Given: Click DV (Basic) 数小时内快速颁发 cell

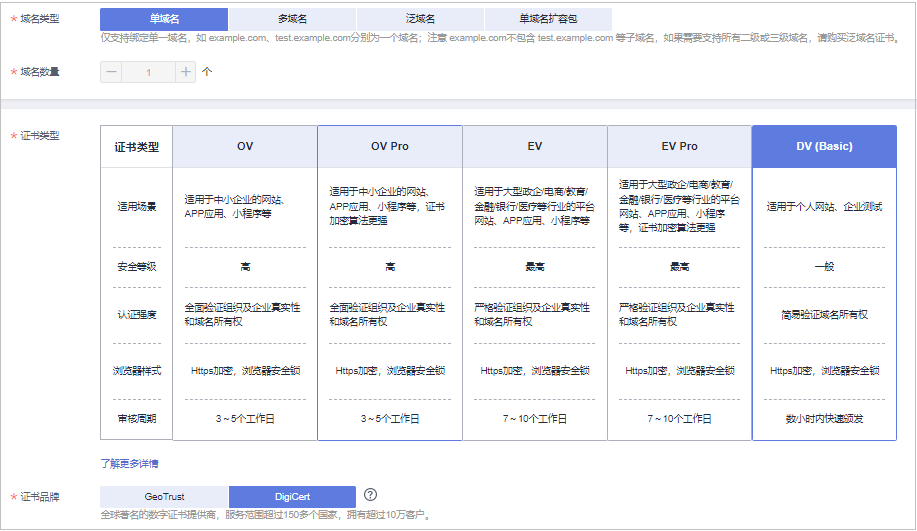Looking at the screenshot, I should pyautogui.click(x=824, y=419).
